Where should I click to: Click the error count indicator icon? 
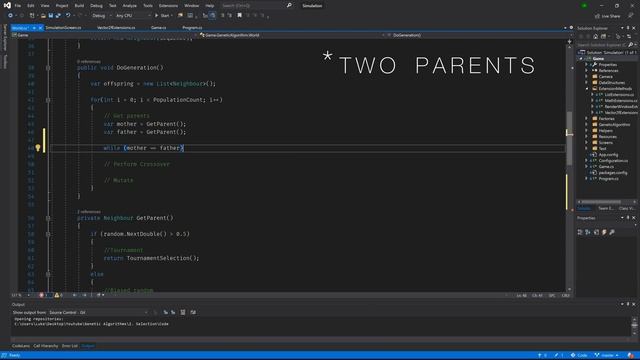(41, 295)
